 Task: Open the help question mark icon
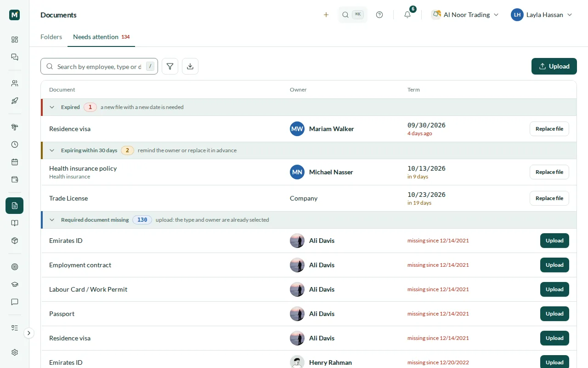379,15
